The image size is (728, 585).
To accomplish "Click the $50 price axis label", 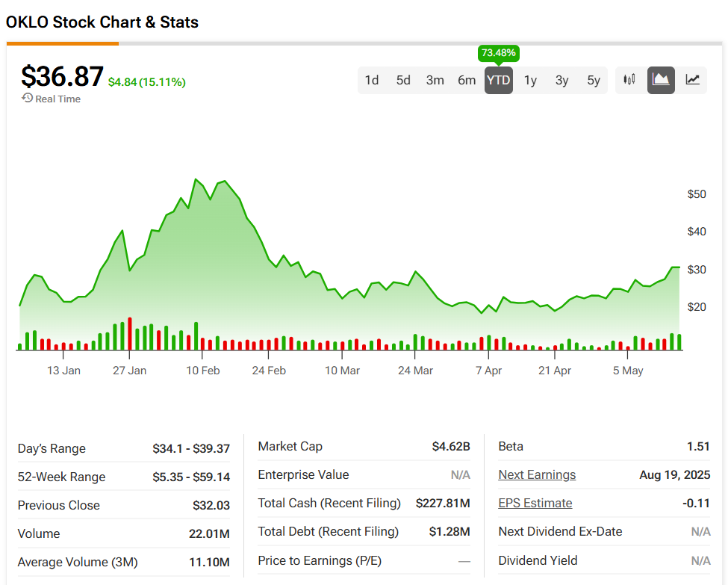I will pyautogui.click(x=697, y=194).
